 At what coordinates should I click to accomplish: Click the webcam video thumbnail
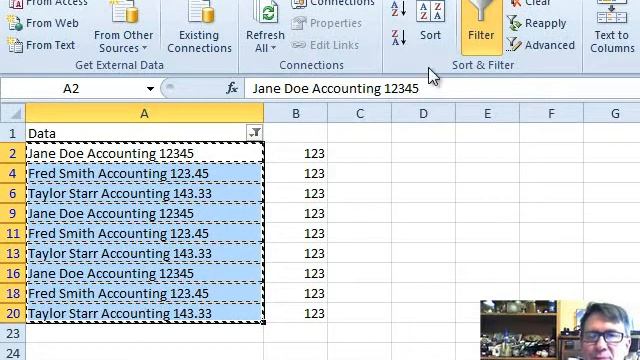560,330
